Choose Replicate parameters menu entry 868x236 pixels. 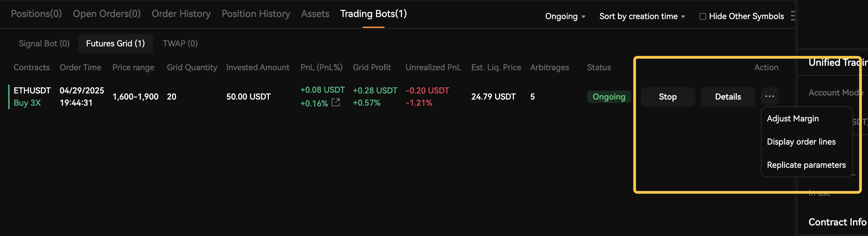(x=806, y=165)
